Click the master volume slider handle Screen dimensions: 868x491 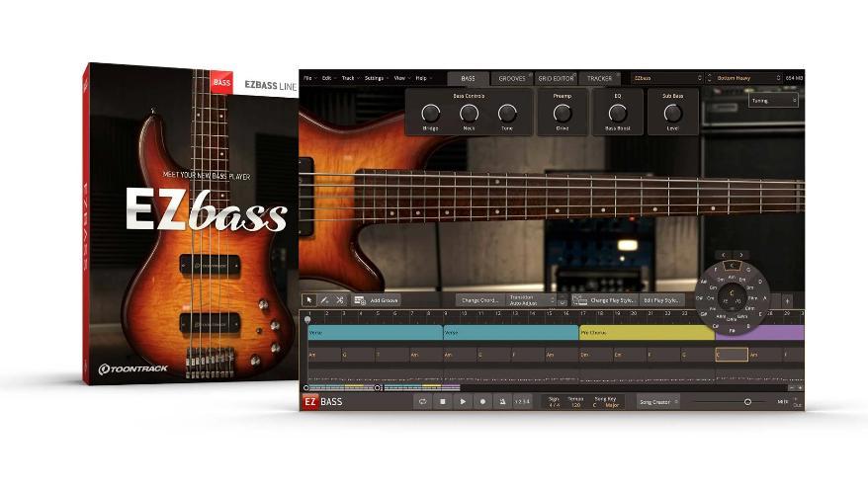click(x=747, y=402)
